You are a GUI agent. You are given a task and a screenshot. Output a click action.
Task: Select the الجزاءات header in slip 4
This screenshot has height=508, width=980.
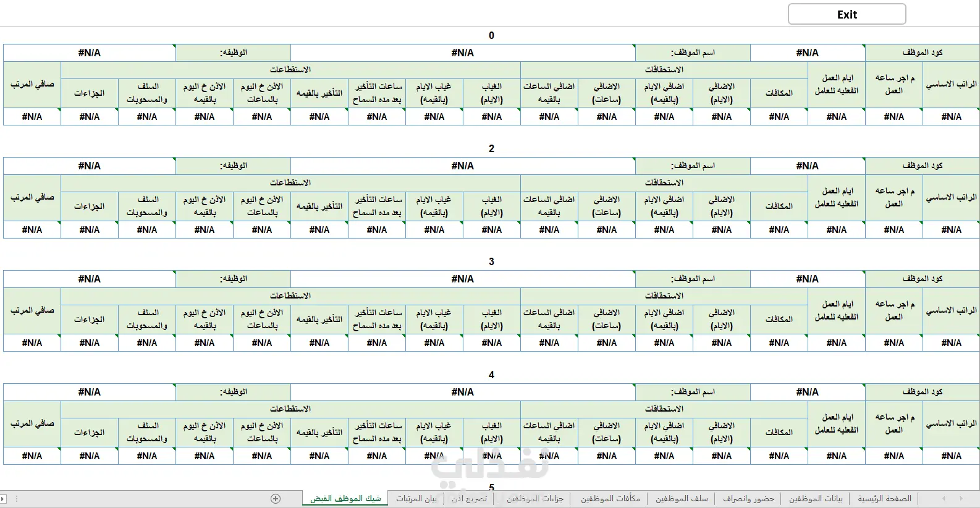click(x=90, y=433)
